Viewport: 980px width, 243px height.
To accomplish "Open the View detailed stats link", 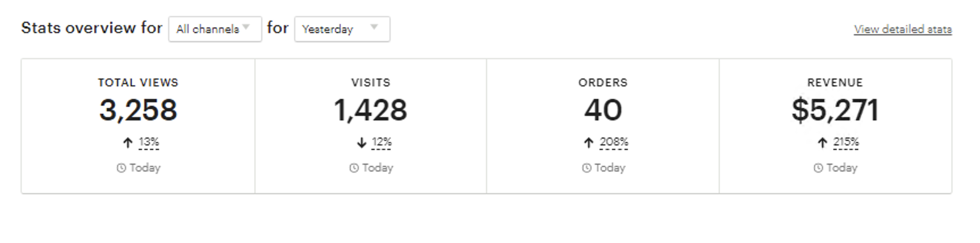I will tap(903, 30).
